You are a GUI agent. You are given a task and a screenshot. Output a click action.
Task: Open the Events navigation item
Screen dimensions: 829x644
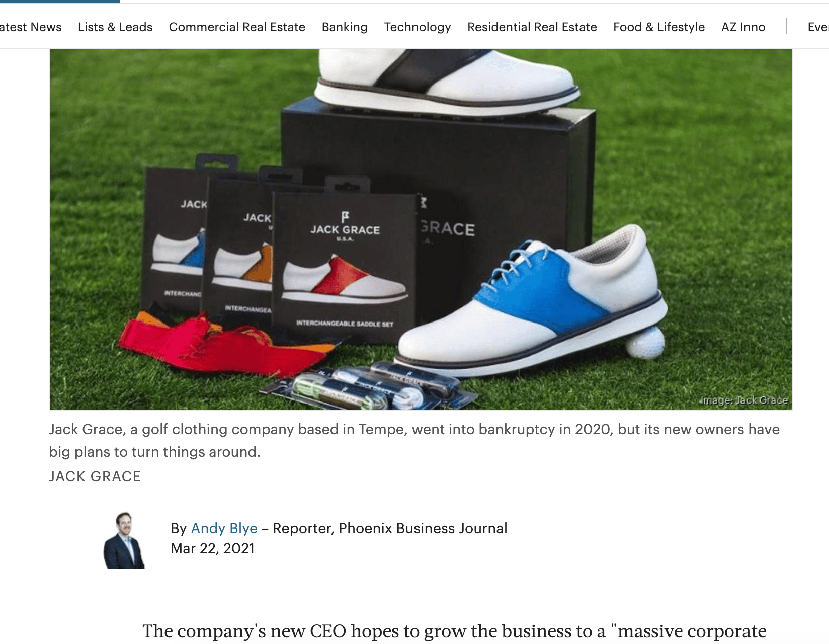818,27
